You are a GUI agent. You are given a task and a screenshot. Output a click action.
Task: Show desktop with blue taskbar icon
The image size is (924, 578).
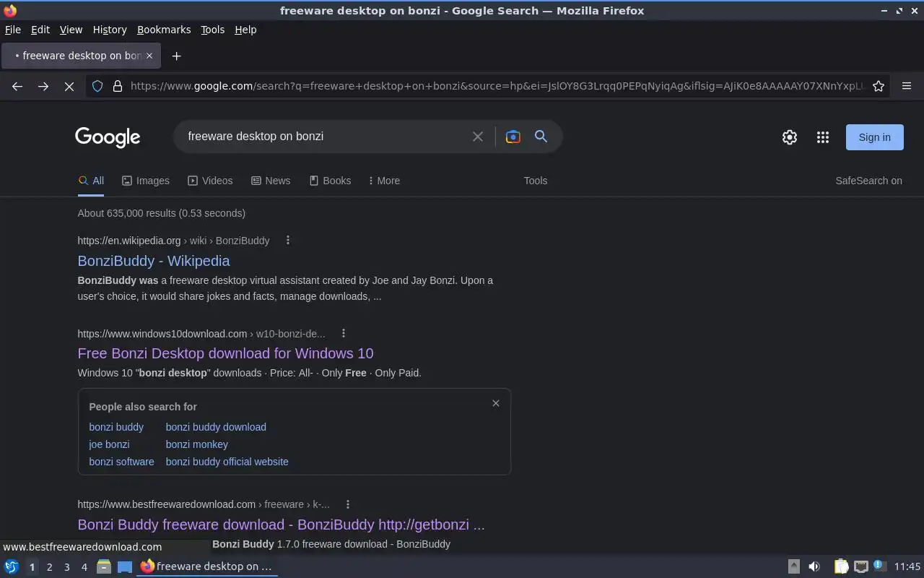125,566
